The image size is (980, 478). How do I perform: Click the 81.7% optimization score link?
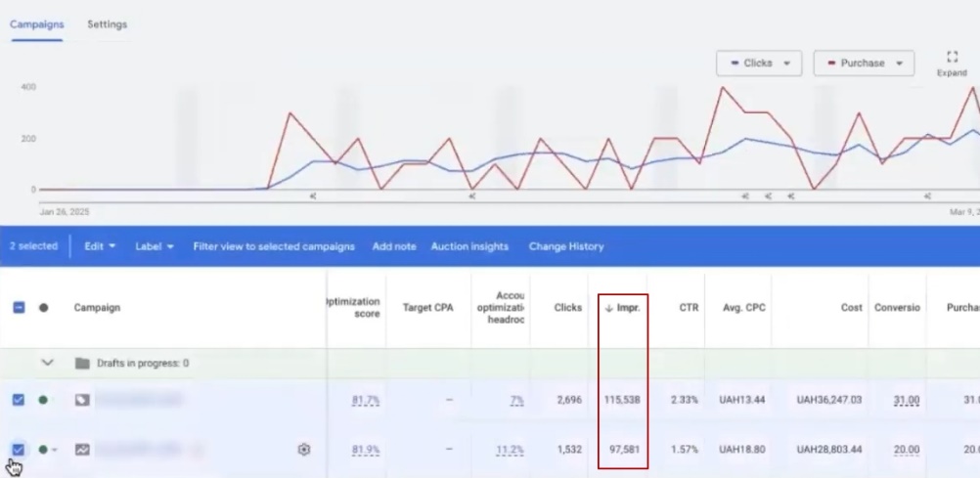[x=366, y=400]
